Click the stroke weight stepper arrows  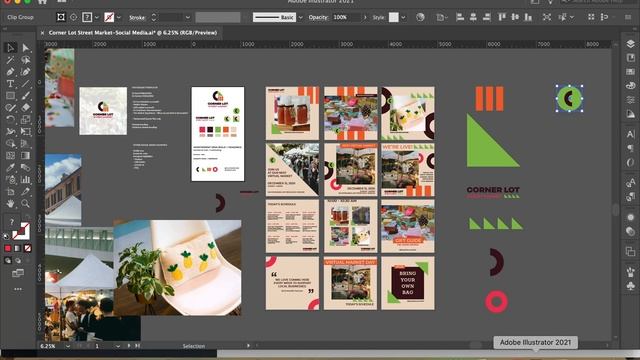click(x=154, y=17)
